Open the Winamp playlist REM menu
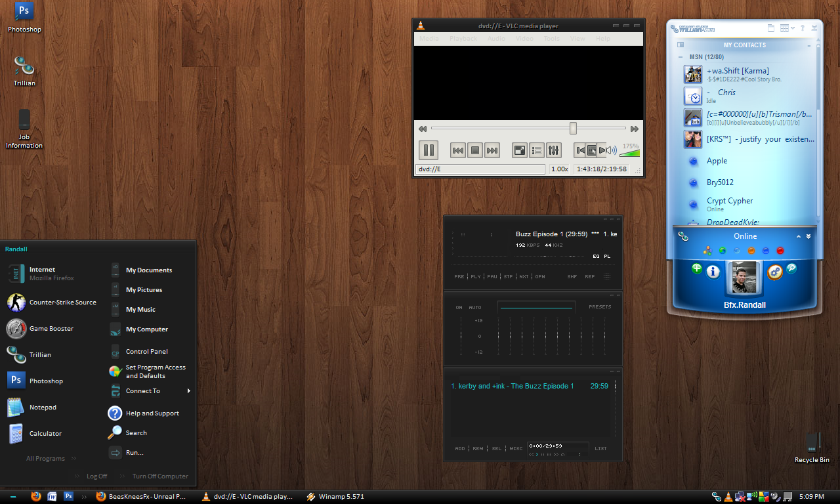The width and height of the screenshot is (840, 504). pyautogui.click(x=478, y=449)
